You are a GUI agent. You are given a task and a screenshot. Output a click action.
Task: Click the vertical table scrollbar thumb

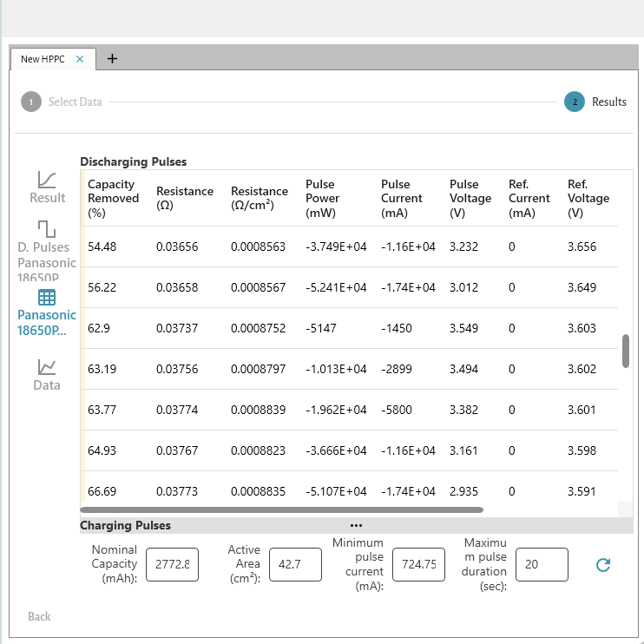626,351
